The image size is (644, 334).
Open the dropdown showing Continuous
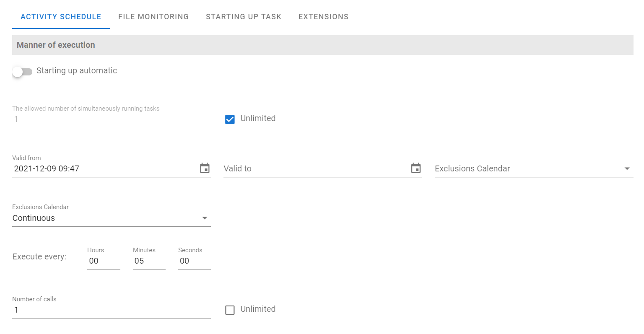tap(112, 218)
